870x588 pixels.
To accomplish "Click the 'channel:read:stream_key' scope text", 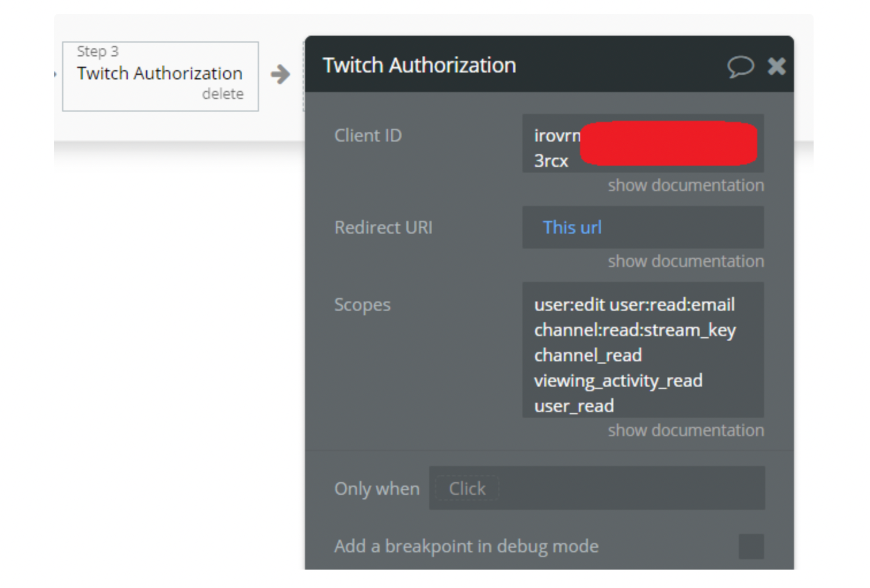I will tap(635, 330).
